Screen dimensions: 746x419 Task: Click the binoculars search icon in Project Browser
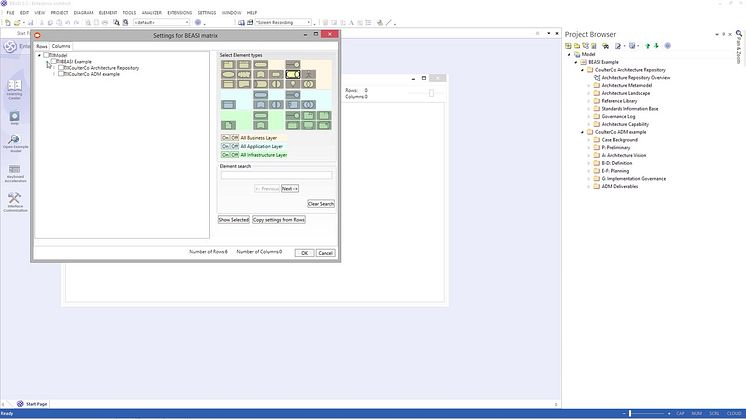click(605, 46)
